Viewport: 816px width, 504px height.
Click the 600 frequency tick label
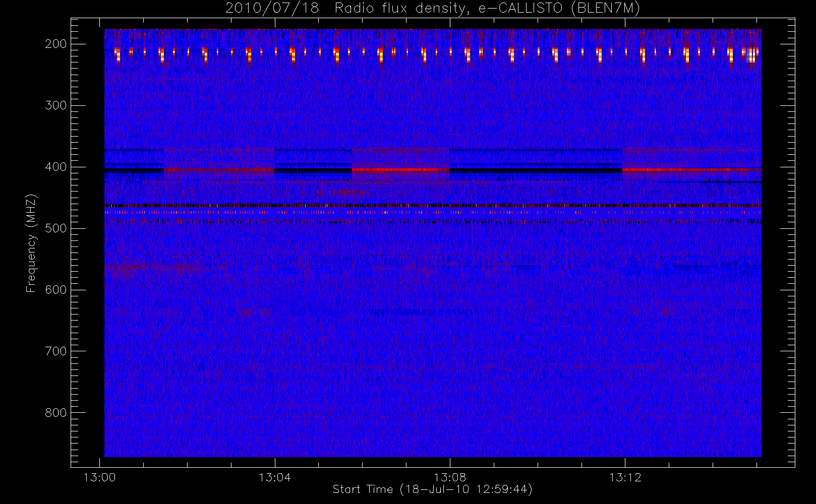tap(56, 290)
